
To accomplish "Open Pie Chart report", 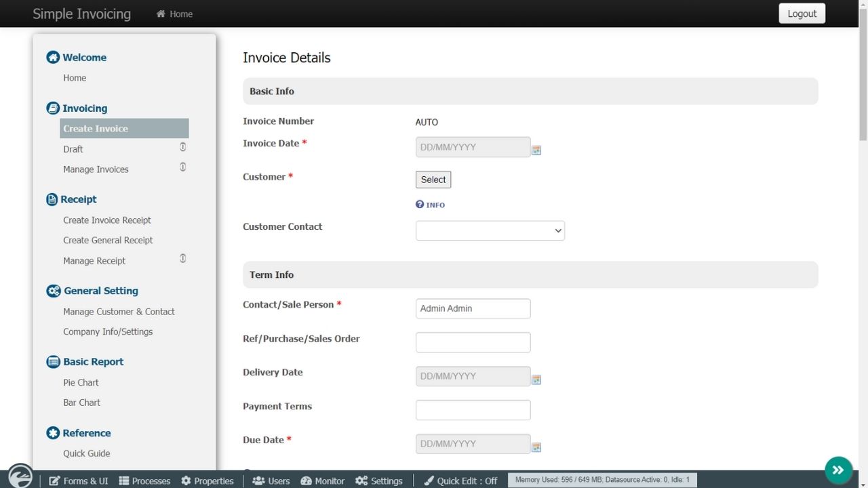I will point(81,382).
